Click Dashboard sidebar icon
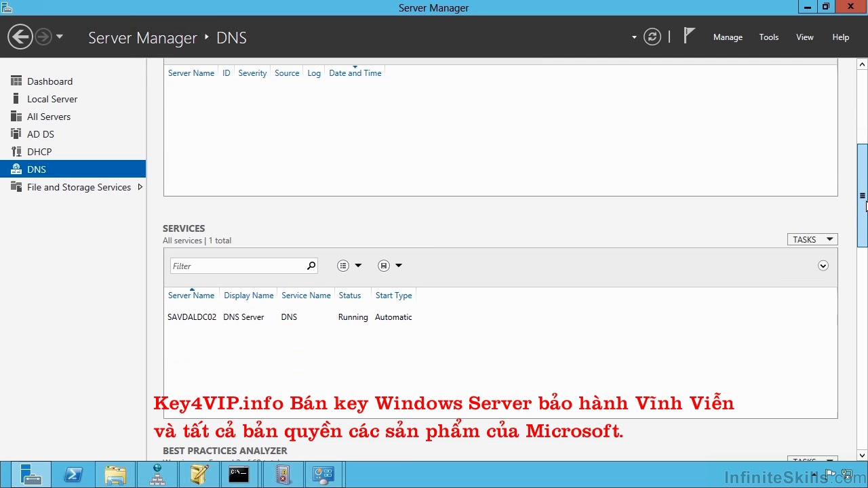The width and height of the screenshot is (868, 488). pyautogui.click(x=16, y=81)
